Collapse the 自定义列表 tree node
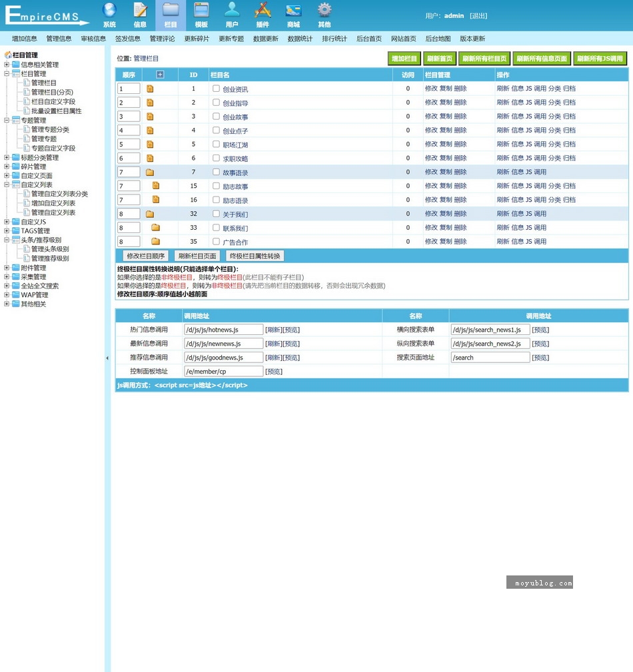This screenshot has height=672, width=633. coord(7,184)
